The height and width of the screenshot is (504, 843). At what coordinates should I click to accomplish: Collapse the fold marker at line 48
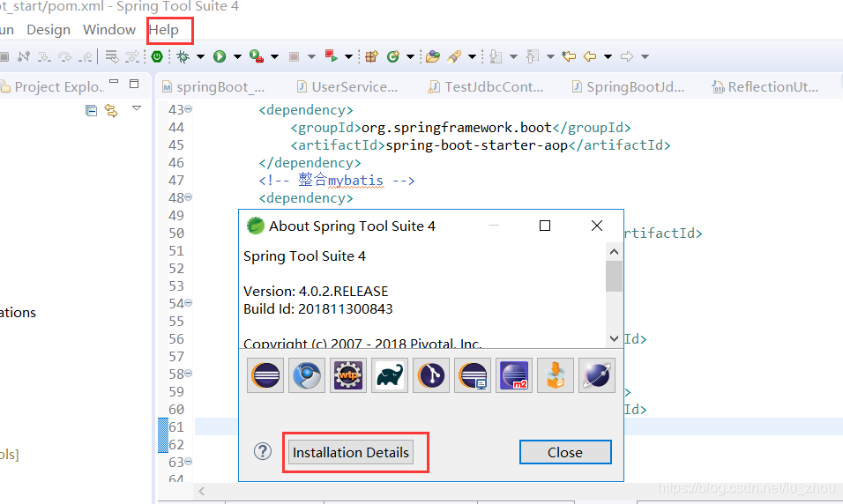pyautogui.click(x=189, y=197)
